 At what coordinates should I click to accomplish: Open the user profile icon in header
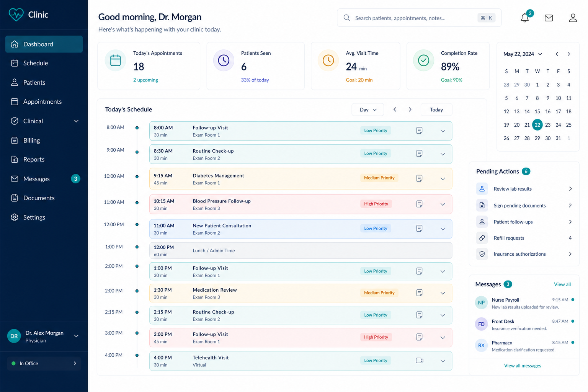coord(573,18)
